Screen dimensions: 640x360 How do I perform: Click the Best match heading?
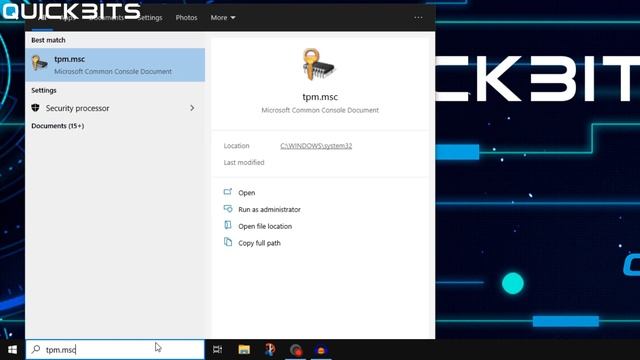pyautogui.click(x=48, y=40)
